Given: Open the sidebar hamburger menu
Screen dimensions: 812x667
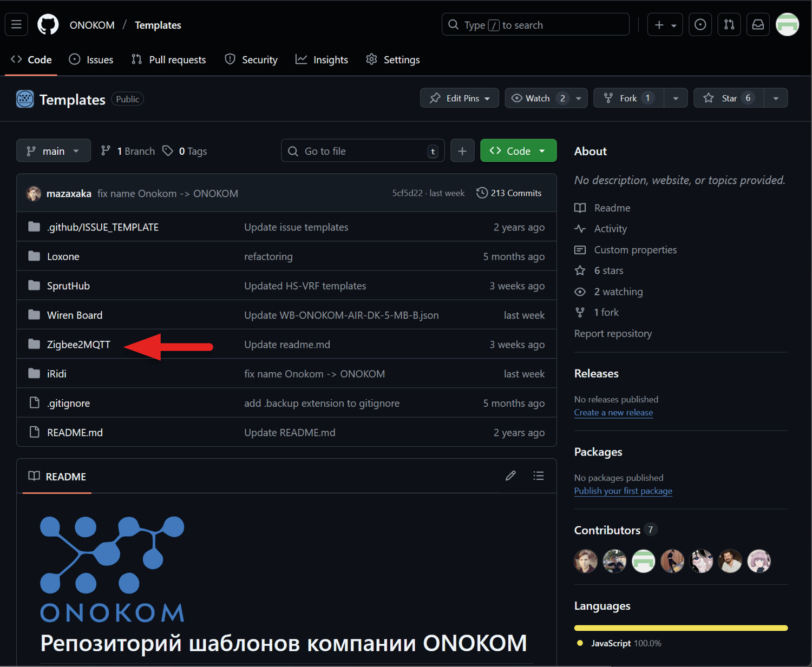Looking at the screenshot, I should (x=16, y=24).
